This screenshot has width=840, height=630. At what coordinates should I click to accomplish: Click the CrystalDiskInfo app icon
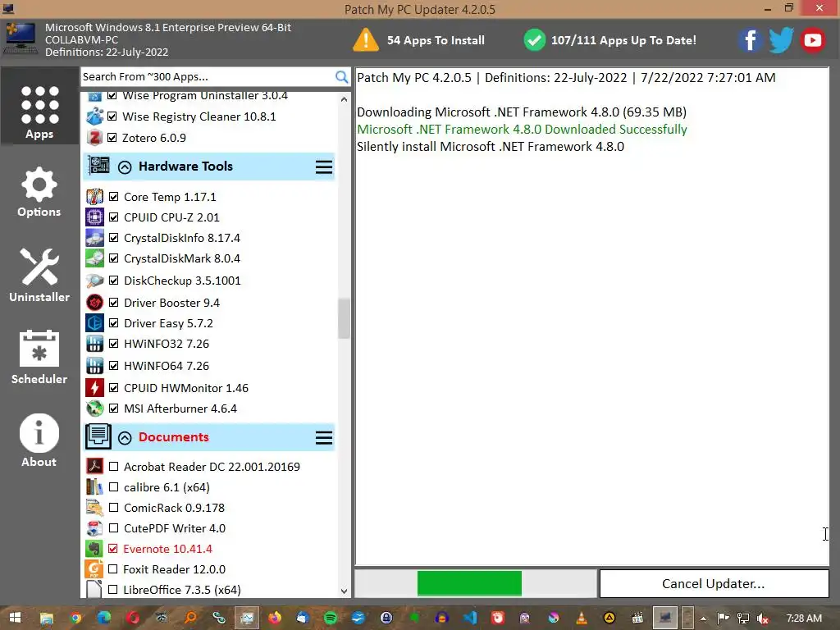(95, 237)
